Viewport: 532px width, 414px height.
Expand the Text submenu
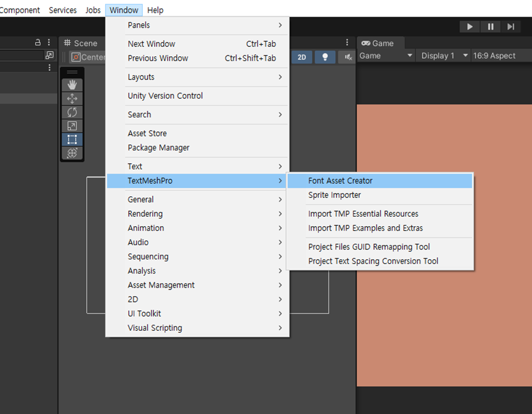point(198,166)
